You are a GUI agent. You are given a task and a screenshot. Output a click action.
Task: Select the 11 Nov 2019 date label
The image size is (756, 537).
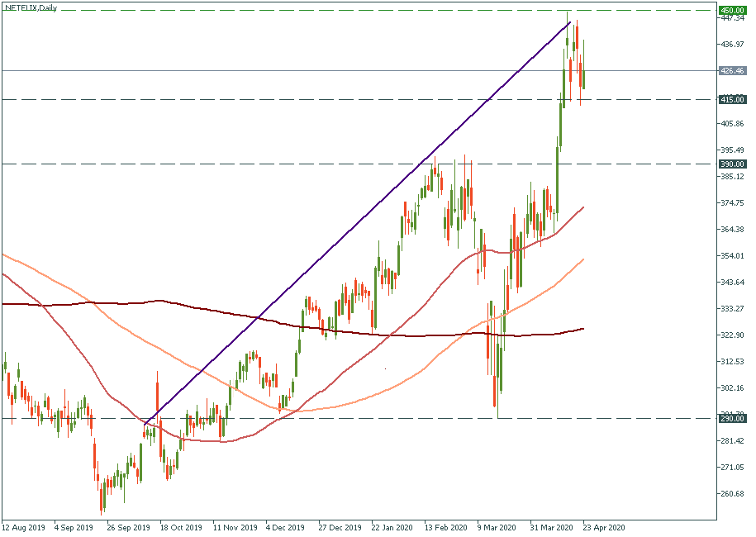(x=234, y=526)
